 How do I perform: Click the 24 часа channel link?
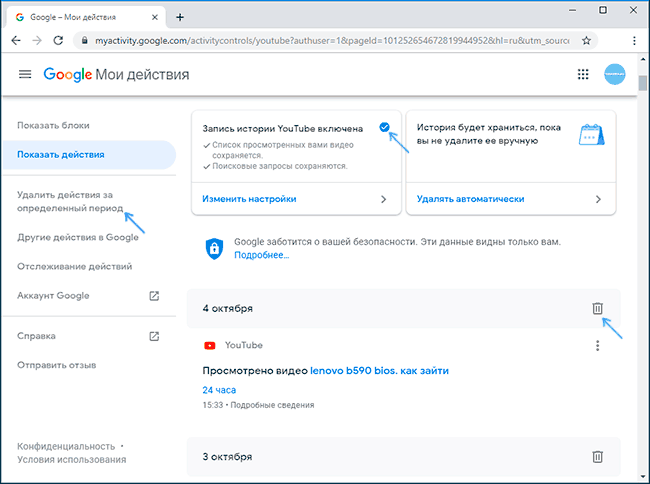220,389
